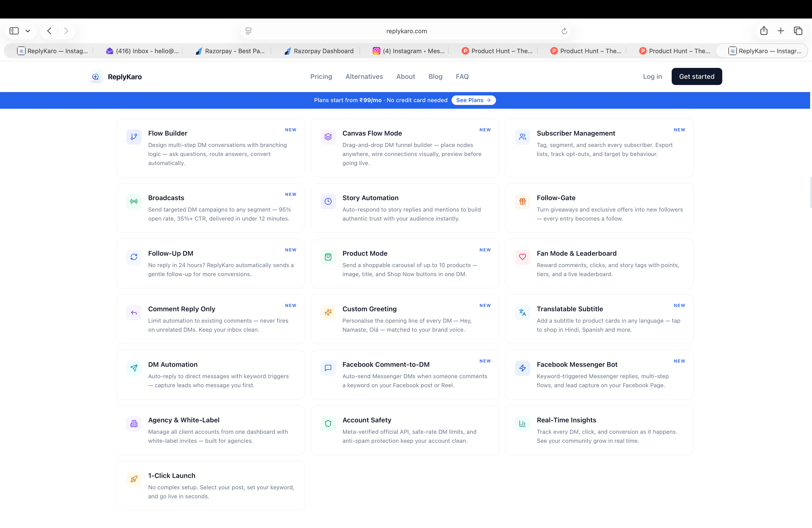Viewport: 812px width, 528px height.
Task: Open a new tab with the plus icon
Action: (781, 31)
